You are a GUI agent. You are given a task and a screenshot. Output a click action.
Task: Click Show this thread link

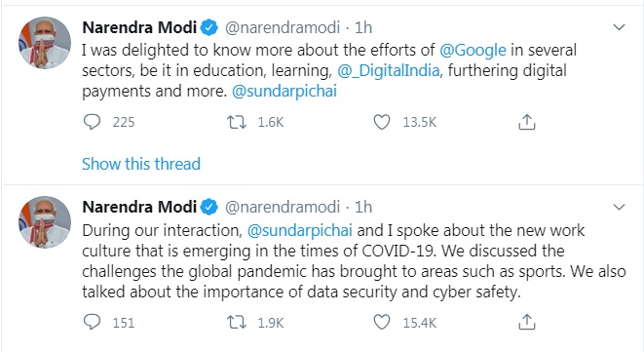pyautogui.click(x=141, y=164)
